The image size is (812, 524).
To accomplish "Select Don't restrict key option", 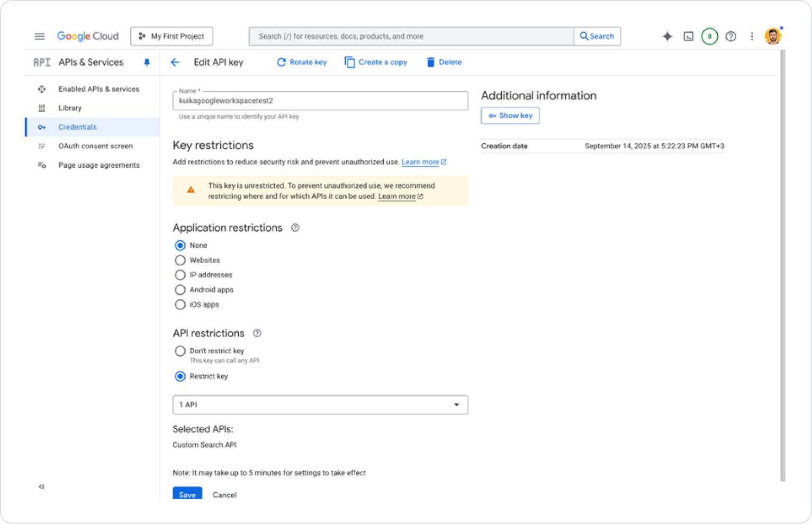I will 181,351.
